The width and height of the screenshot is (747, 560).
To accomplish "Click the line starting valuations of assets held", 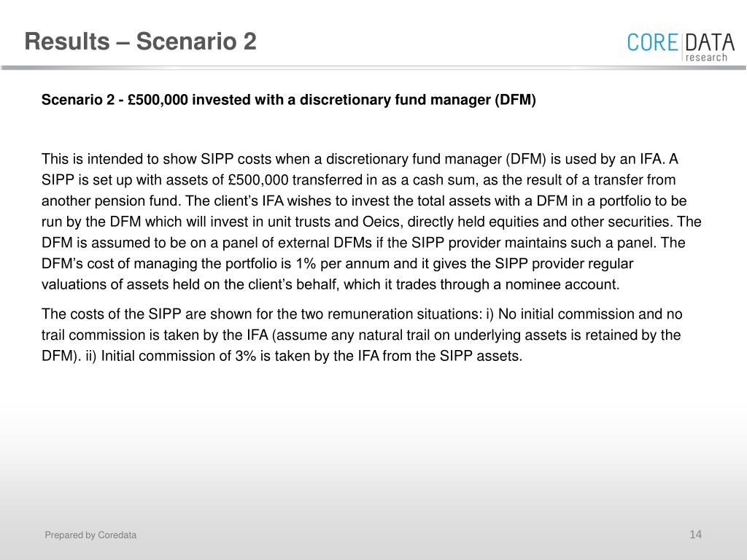I will 330,285.
